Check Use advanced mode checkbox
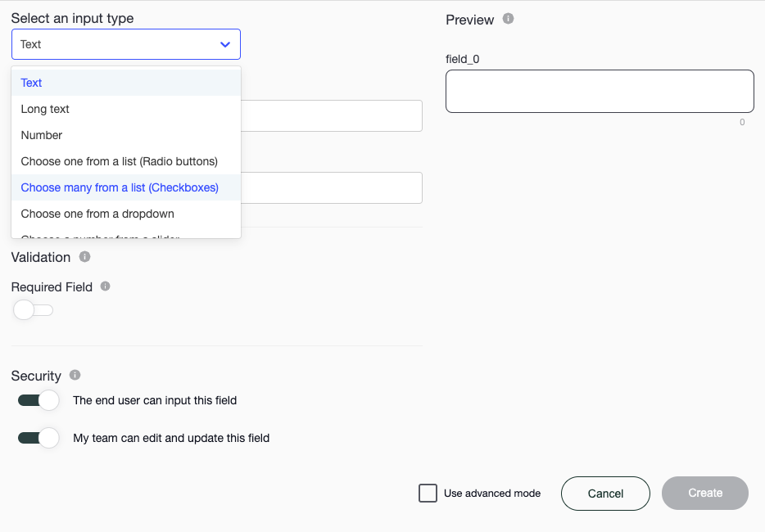Screen dimensions: 765x532 click(428, 493)
